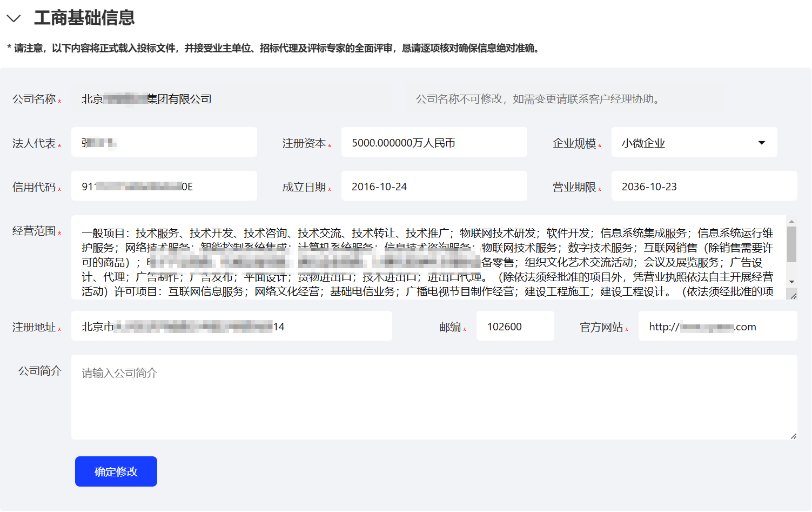This screenshot has height=512, width=812.
Task: Click the 公司简介 textarea resize handle
Action: 793,436
